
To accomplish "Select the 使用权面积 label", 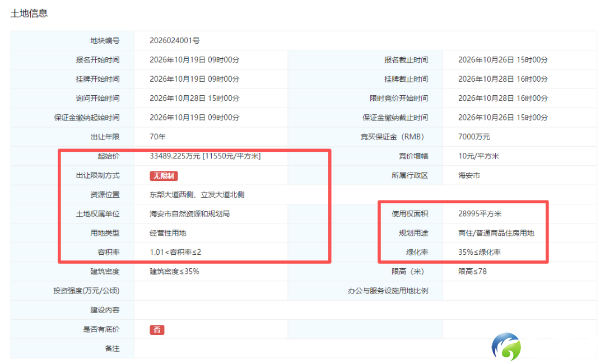I will click(x=409, y=214).
